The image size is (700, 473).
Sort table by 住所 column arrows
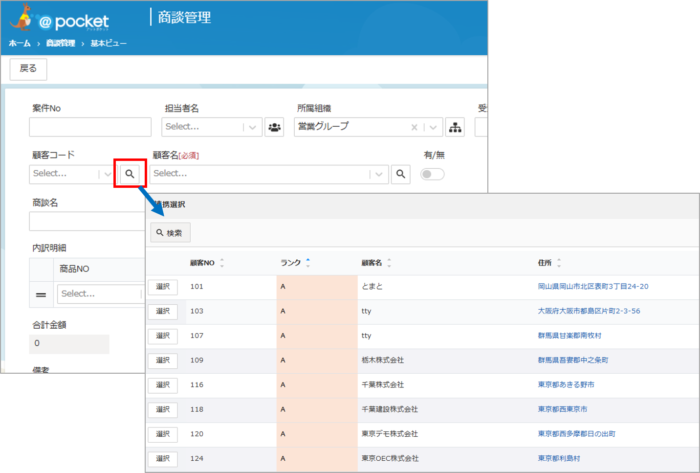(559, 264)
